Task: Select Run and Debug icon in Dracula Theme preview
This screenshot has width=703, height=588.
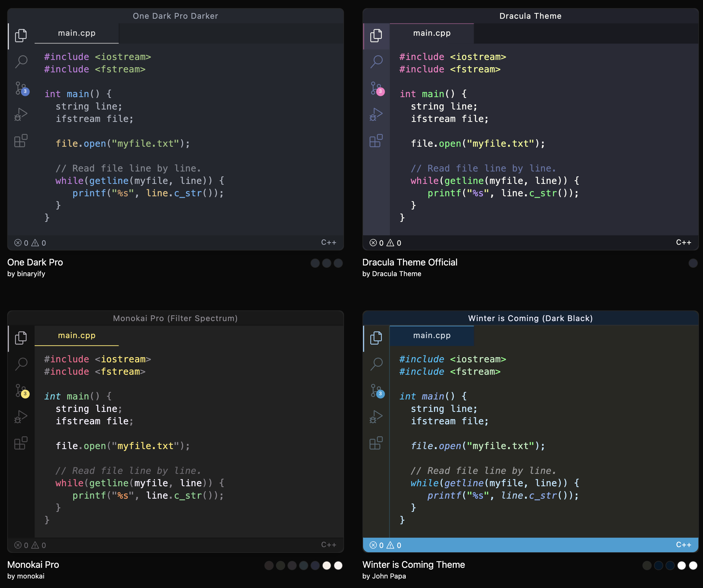Action: 376,114
